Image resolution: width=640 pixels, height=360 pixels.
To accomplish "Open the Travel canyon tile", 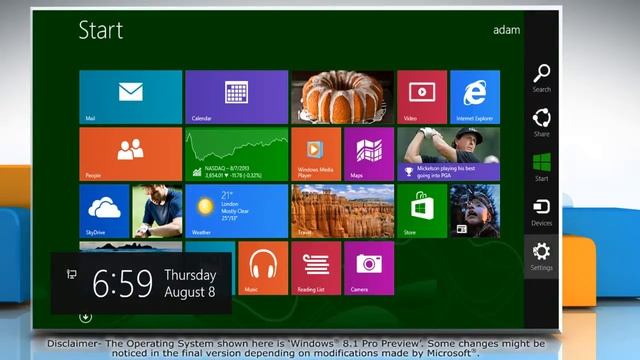I will tap(342, 211).
